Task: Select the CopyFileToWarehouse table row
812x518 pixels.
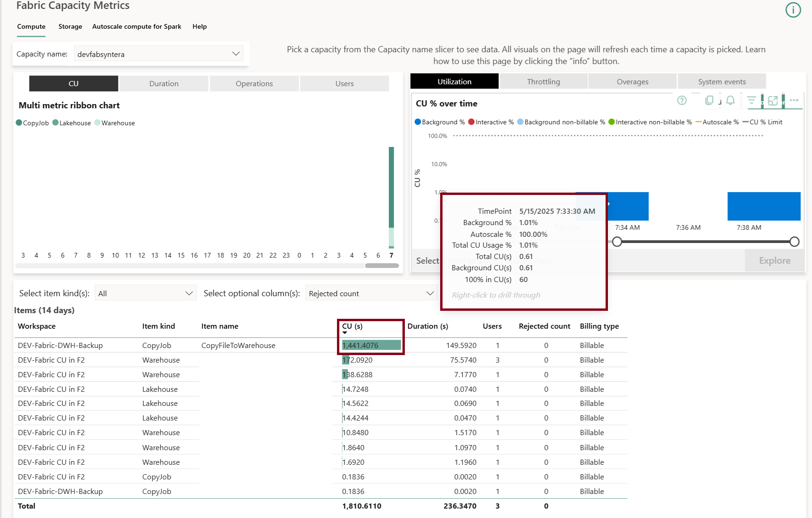Action: coord(238,345)
